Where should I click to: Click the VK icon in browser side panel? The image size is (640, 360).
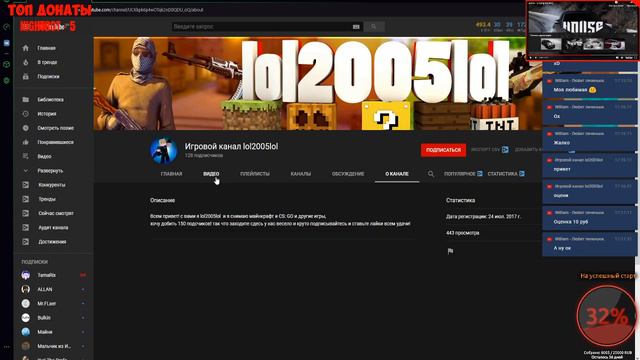tap(7, 43)
